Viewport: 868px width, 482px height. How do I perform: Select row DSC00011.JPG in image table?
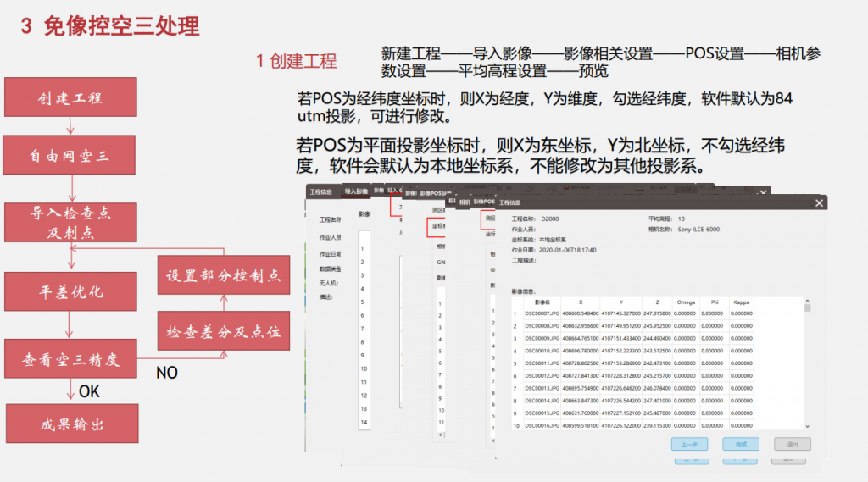(632, 363)
